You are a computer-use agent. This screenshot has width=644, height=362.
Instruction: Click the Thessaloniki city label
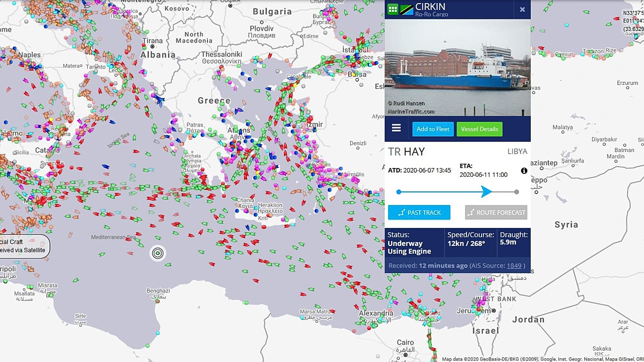click(x=221, y=54)
